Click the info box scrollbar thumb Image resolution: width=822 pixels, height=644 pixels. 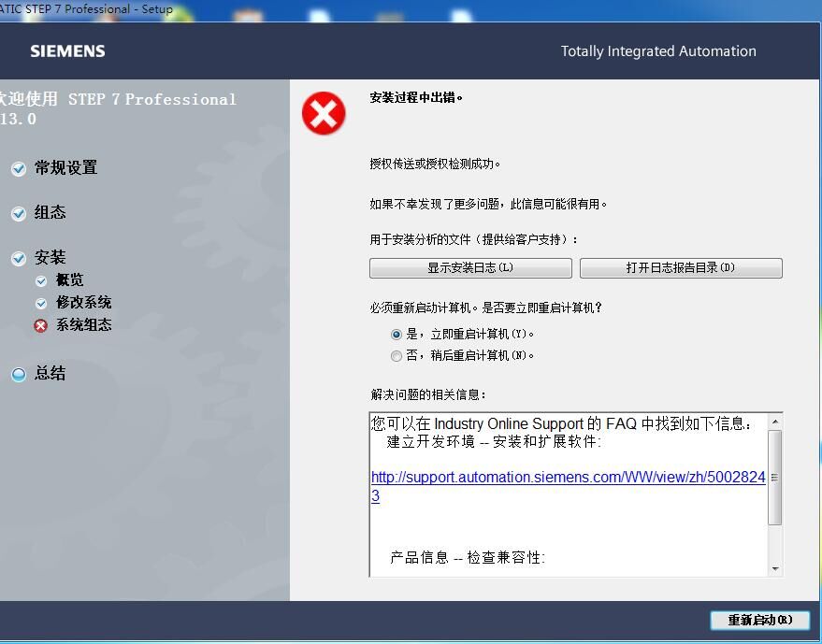(775, 478)
